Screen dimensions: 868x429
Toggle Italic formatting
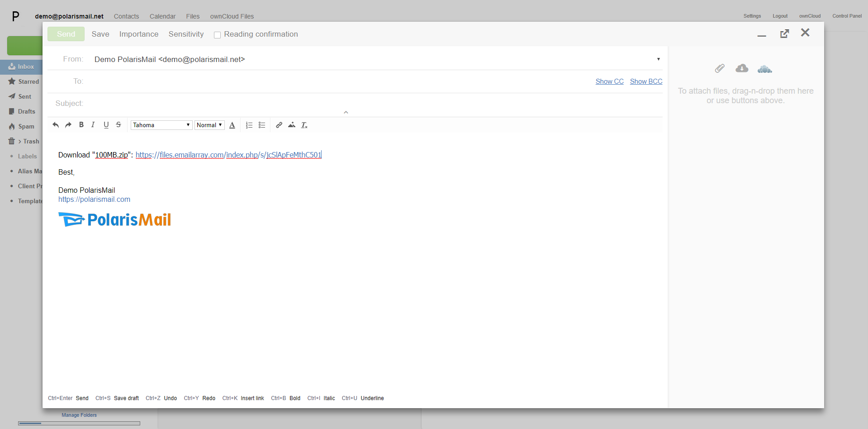[x=93, y=125]
